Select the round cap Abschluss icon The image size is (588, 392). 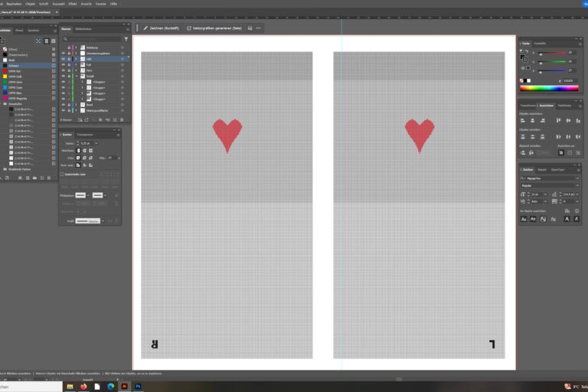click(x=84, y=150)
